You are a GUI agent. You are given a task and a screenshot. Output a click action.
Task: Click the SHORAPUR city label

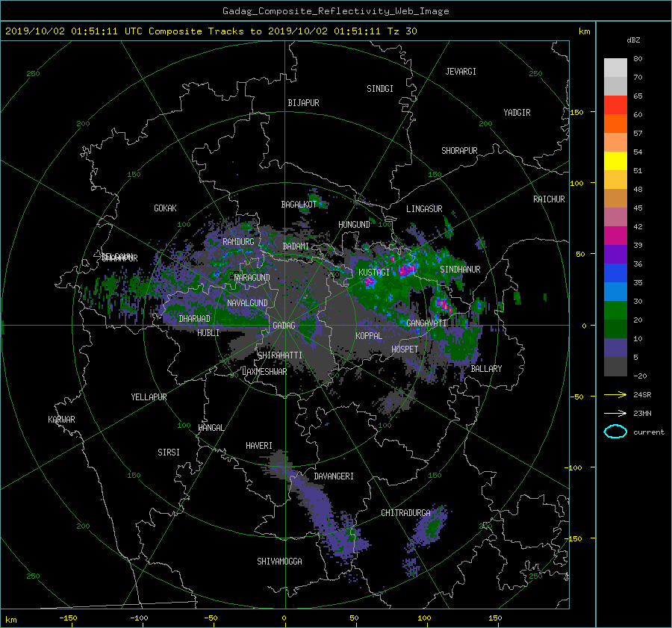459,151
